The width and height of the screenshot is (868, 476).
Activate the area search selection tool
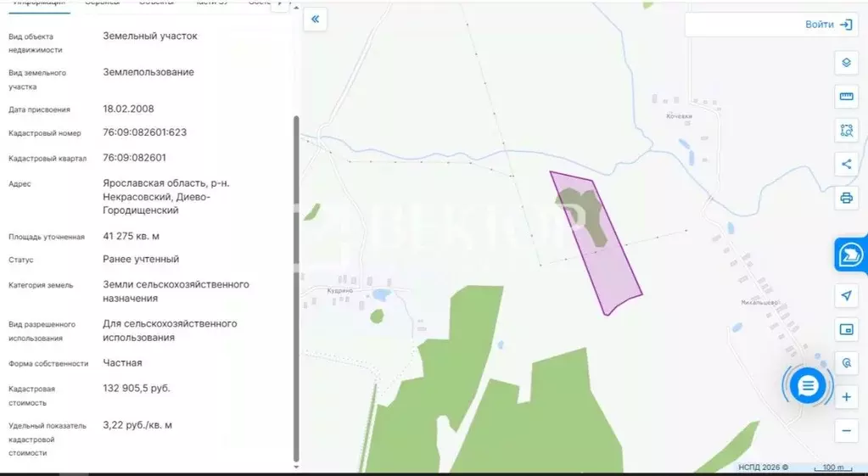click(846, 131)
